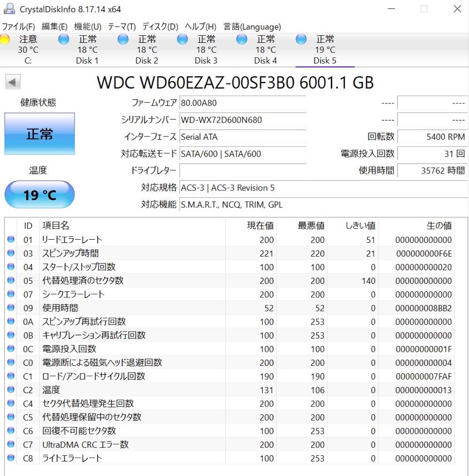Click the blue status circle for Disk 3
The image size is (469, 476).
pyautogui.click(x=182, y=39)
